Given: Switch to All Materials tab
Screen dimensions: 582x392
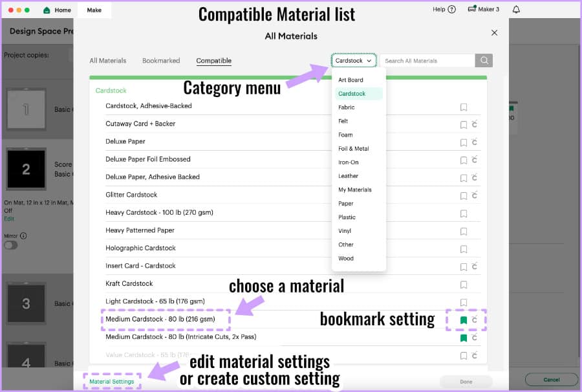Looking at the screenshot, I should point(107,61).
